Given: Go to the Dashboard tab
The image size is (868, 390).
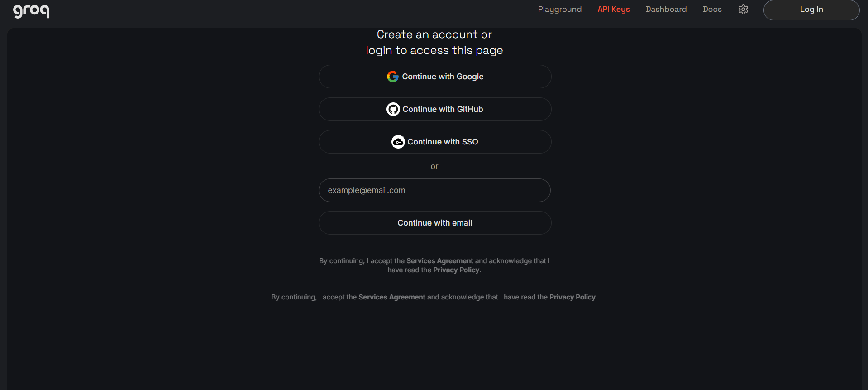Looking at the screenshot, I should [x=666, y=9].
